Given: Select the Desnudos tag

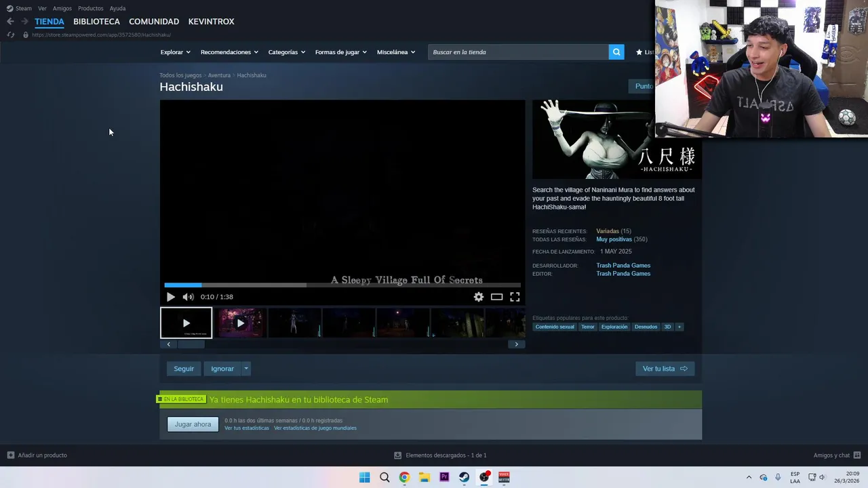Looking at the screenshot, I should (x=646, y=327).
